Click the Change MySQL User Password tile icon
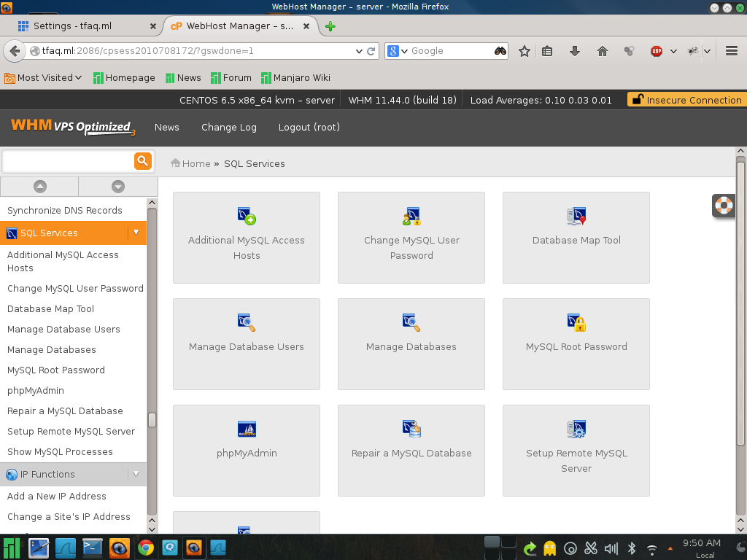The image size is (747, 560). pyautogui.click(x=411, y=216)
